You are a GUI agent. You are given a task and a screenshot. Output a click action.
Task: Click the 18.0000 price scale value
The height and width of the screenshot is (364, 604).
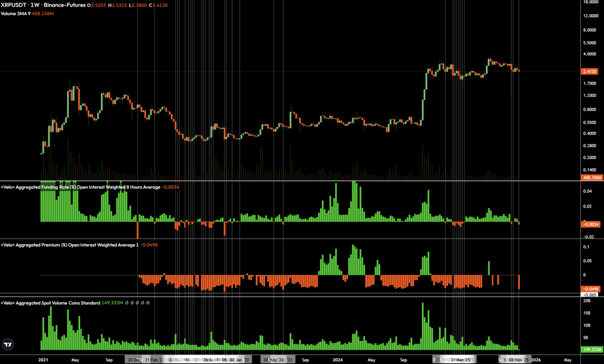point(590,2)
